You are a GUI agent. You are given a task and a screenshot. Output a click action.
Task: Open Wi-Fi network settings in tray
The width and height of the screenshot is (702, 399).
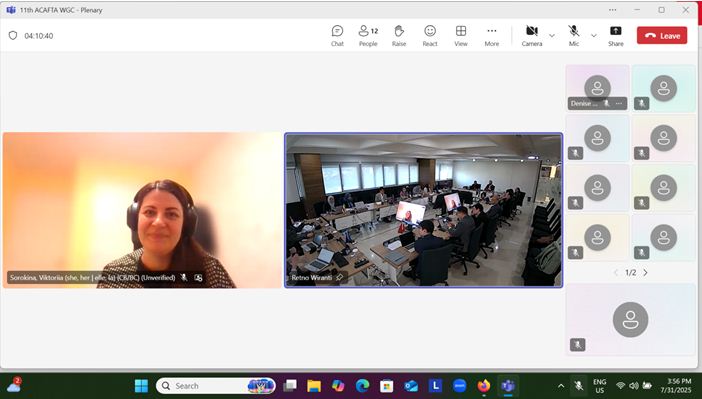point(620,386)
